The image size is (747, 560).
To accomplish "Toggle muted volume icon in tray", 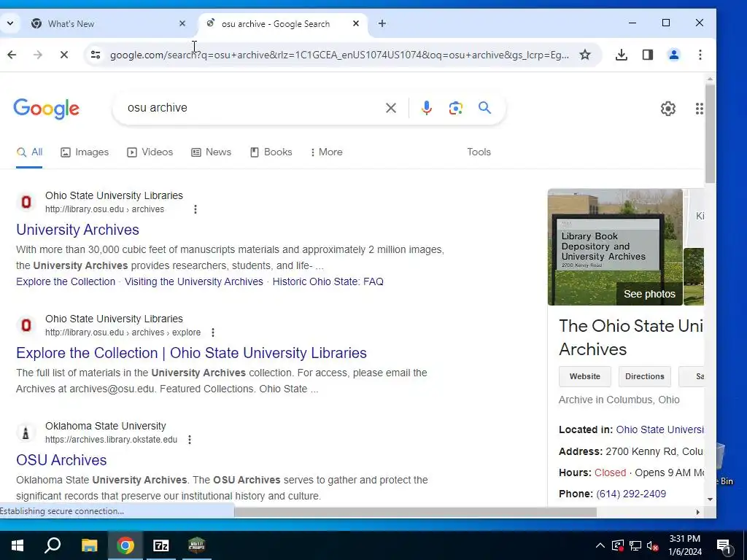I will pyautogui.click(x=653, y=545).
